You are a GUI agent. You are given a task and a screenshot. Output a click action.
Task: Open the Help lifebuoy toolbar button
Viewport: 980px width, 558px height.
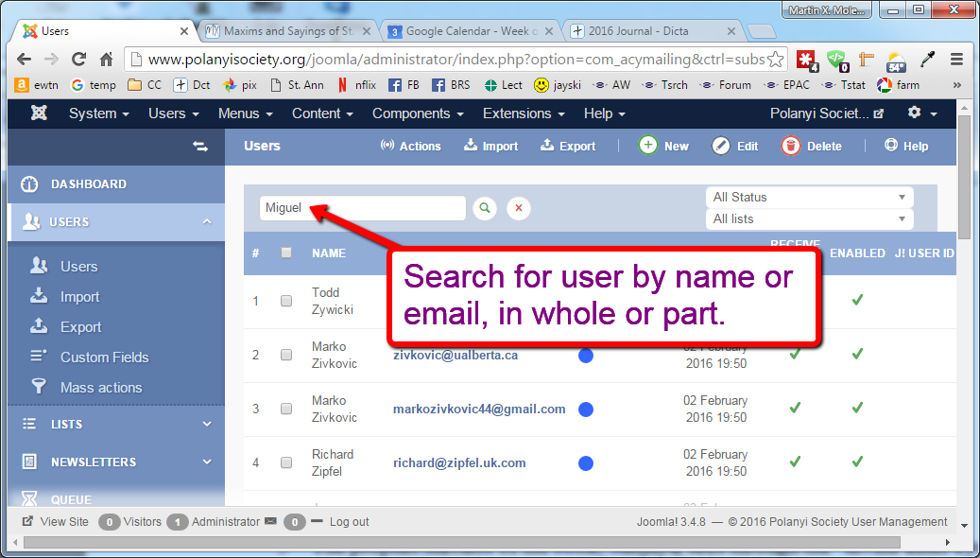click(x=891, y=146)
